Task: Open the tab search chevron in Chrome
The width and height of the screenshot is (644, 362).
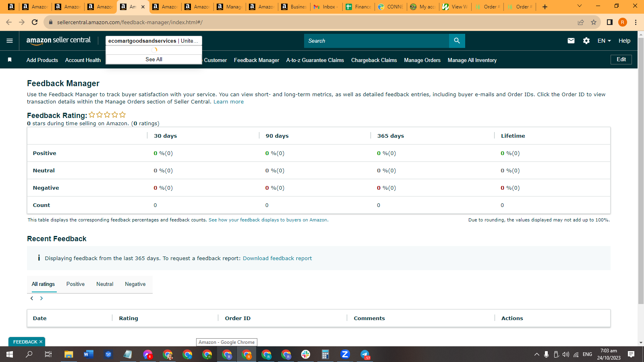Action: click(x=579, y=6)
